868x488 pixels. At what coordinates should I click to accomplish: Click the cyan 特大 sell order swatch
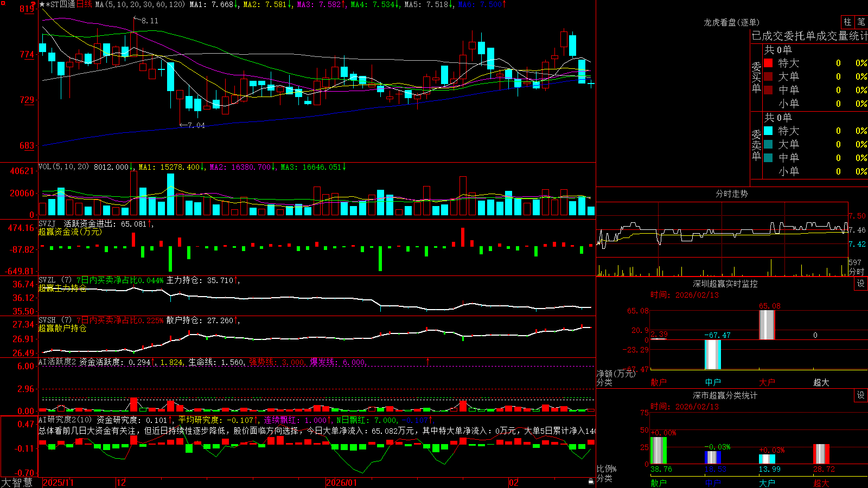768,131
